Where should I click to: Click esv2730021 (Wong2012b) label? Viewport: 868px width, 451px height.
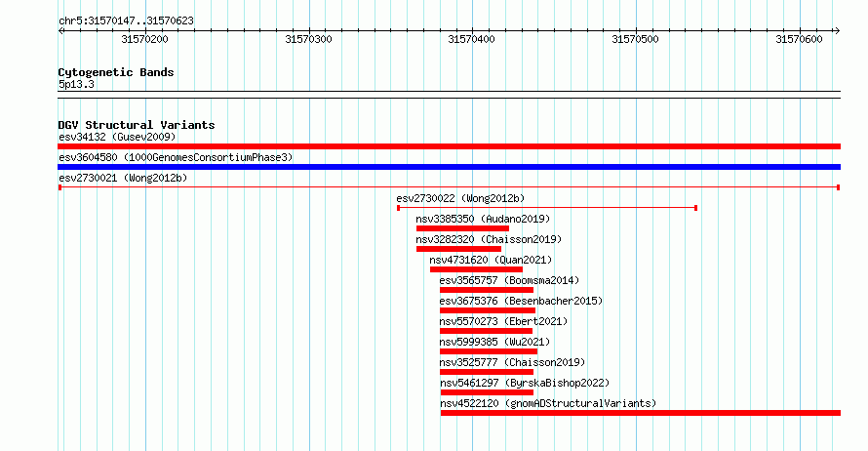click(123, 178)
